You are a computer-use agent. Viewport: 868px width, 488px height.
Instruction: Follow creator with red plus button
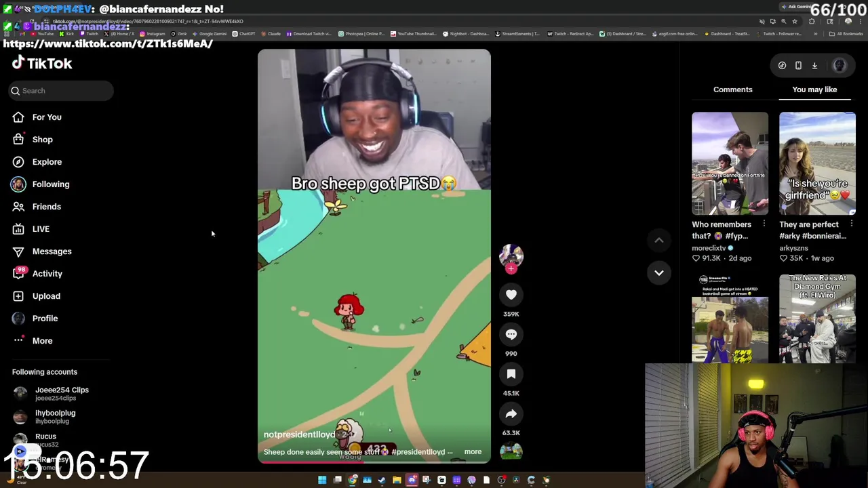pos(511,269)
